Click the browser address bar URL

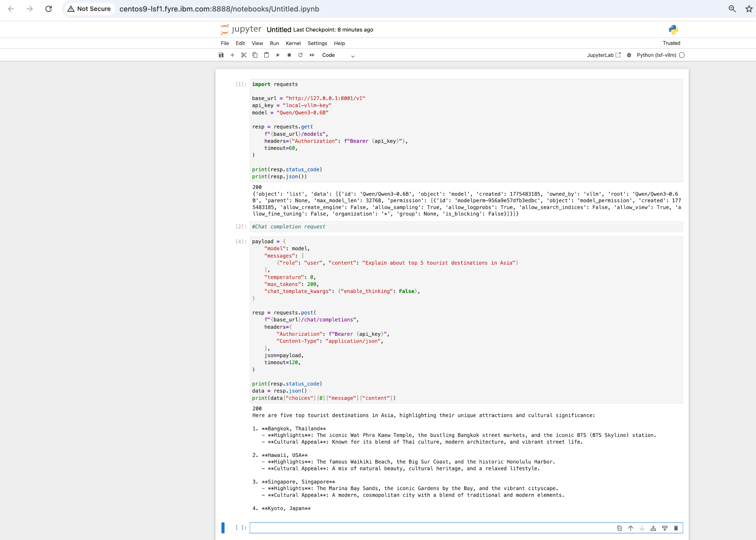tap(219, 9)
